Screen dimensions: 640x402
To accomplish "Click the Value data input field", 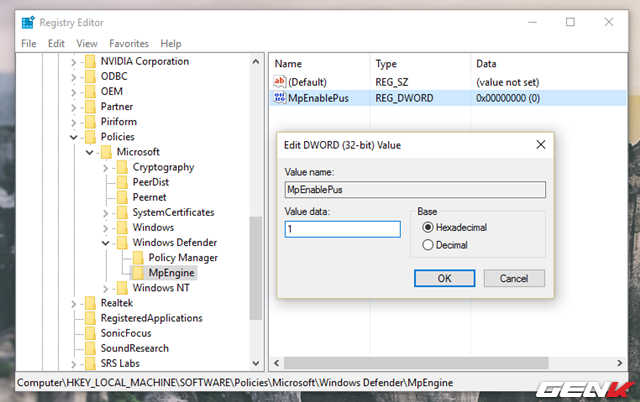I will pos(342,229).
